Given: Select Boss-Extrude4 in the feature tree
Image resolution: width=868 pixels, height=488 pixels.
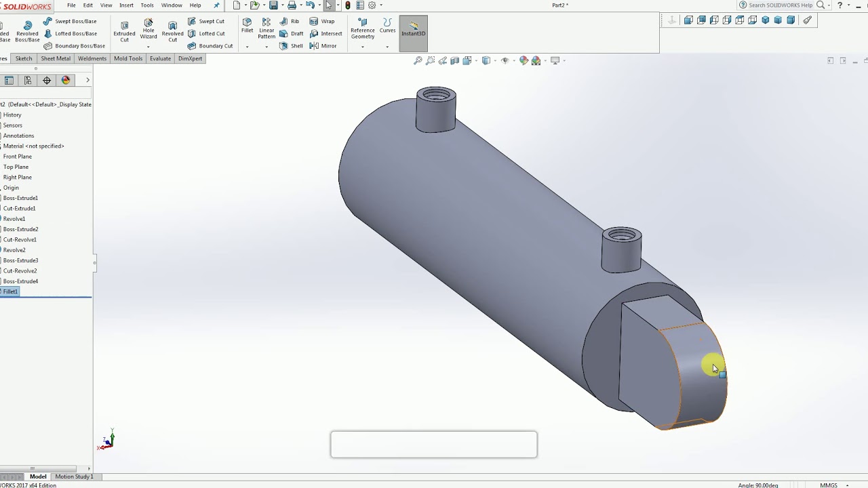Looking at the screenshot, I should 20,281.
